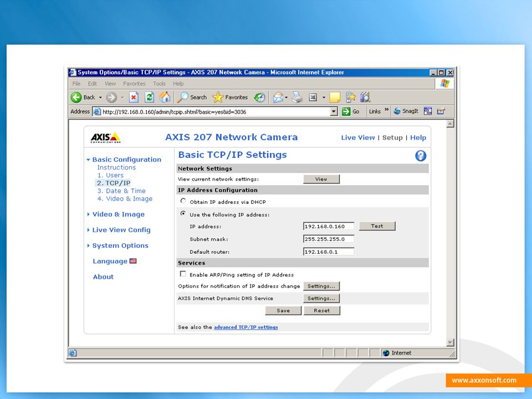Click the page icon in the address bar
The height and width of the screenshot is (399, 532).
tap(97, 111)
